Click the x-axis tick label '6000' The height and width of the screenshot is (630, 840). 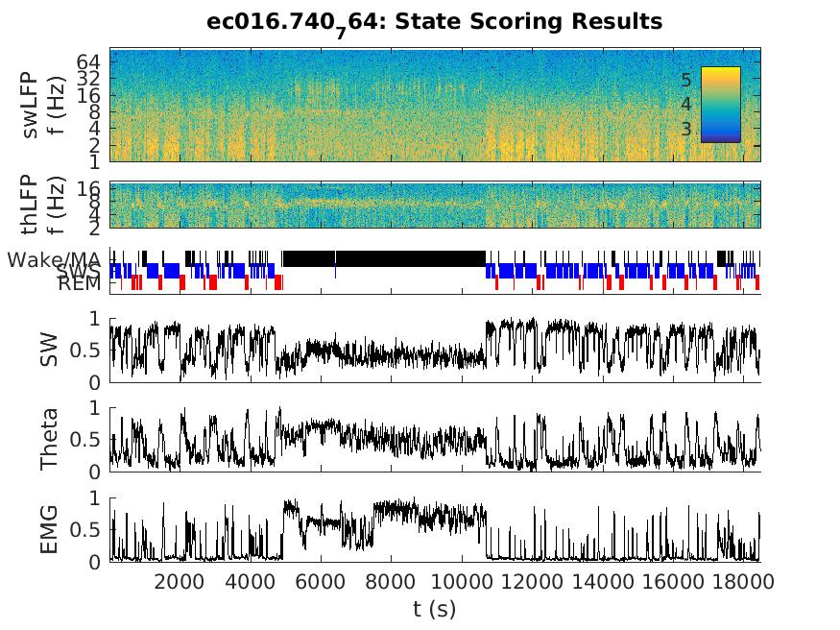click(x=321, y=582)
